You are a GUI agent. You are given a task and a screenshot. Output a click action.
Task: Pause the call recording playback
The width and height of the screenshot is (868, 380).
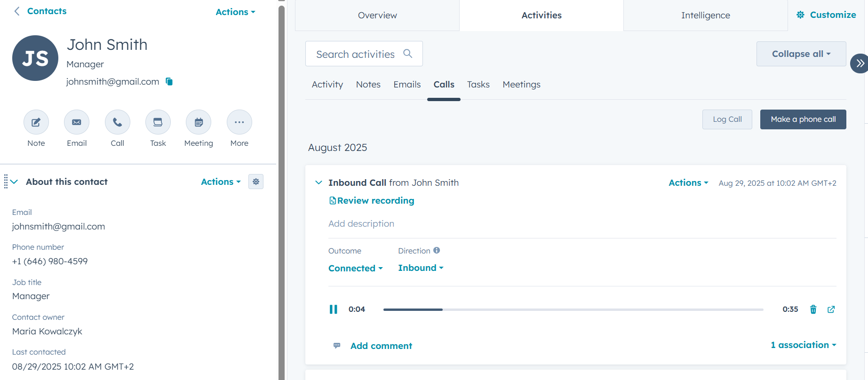(x=334, y=309)
